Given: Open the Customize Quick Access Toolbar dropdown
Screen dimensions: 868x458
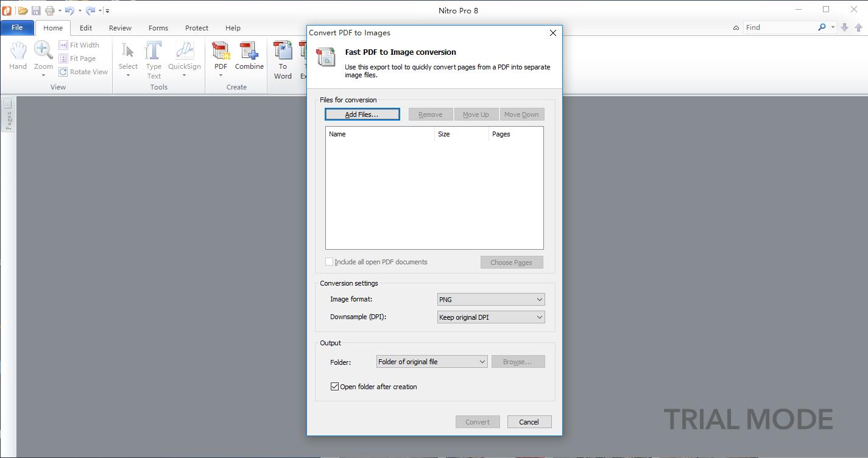Looking at the screenshot, I should click(x=107, y=10).
